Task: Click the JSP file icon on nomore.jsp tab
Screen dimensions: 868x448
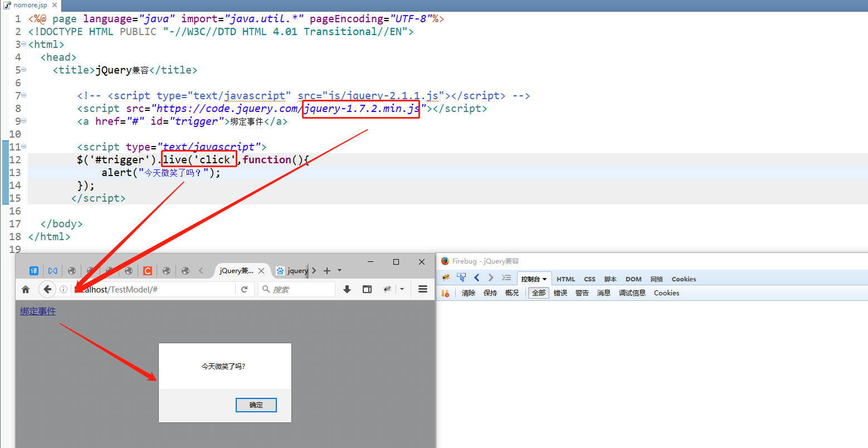Action: 7,4
